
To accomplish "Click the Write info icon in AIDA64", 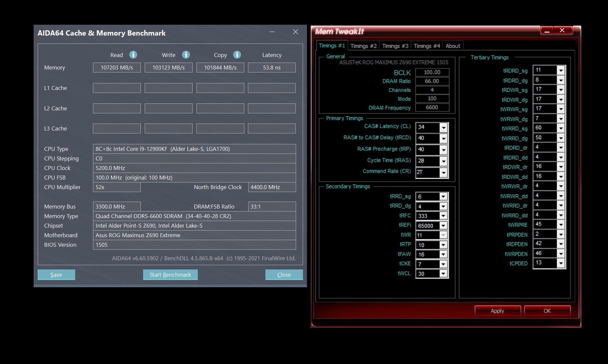I will (186, 55).
